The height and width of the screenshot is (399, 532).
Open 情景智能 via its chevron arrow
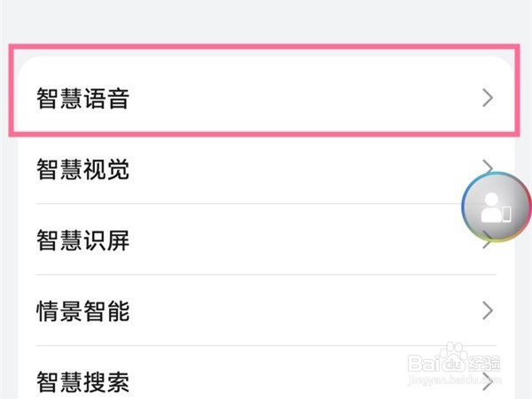tap(487, 310)
